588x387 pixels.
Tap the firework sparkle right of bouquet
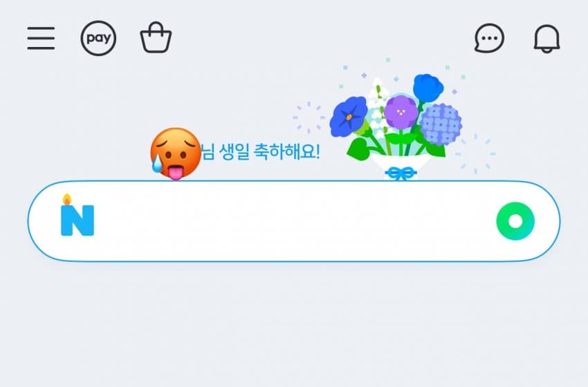pos(475,153)
